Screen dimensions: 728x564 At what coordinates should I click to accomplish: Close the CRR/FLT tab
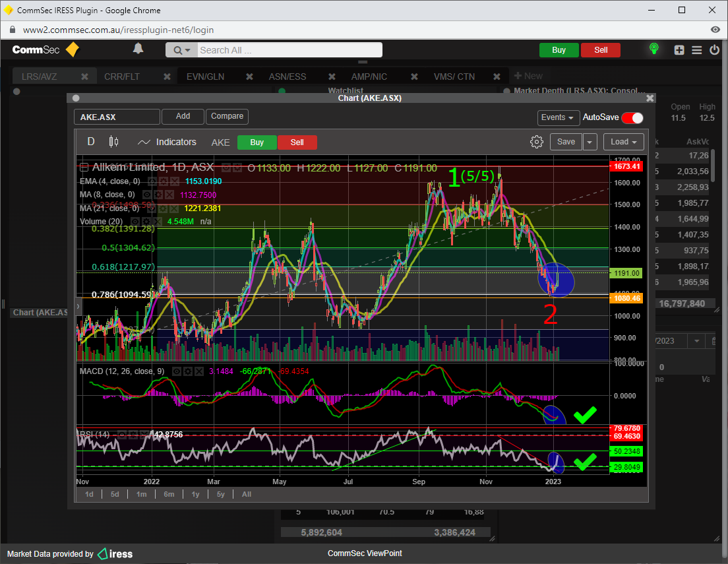pos(167,77)
